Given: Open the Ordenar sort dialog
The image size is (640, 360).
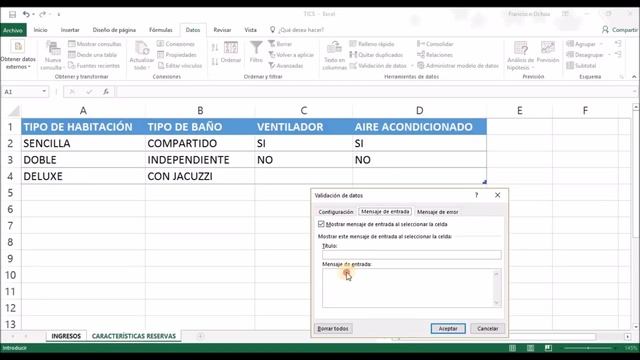Looking at the screenshot, I should 231,52.
